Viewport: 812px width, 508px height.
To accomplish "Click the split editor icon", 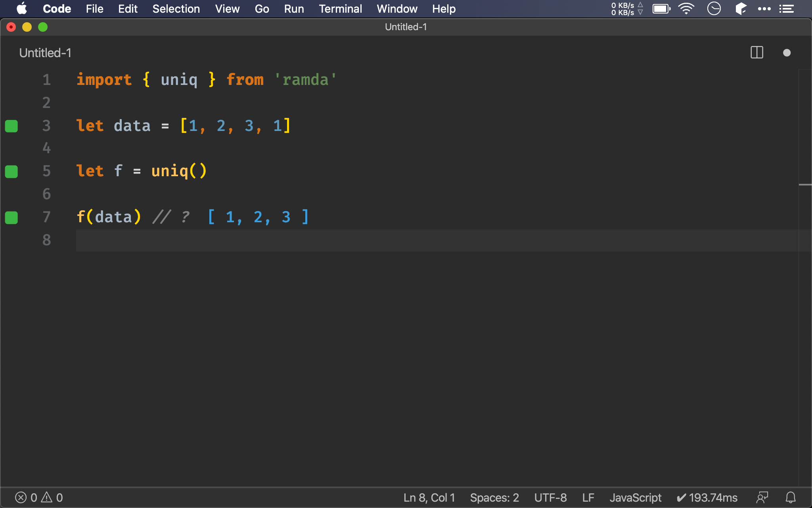I will point(756,53).
